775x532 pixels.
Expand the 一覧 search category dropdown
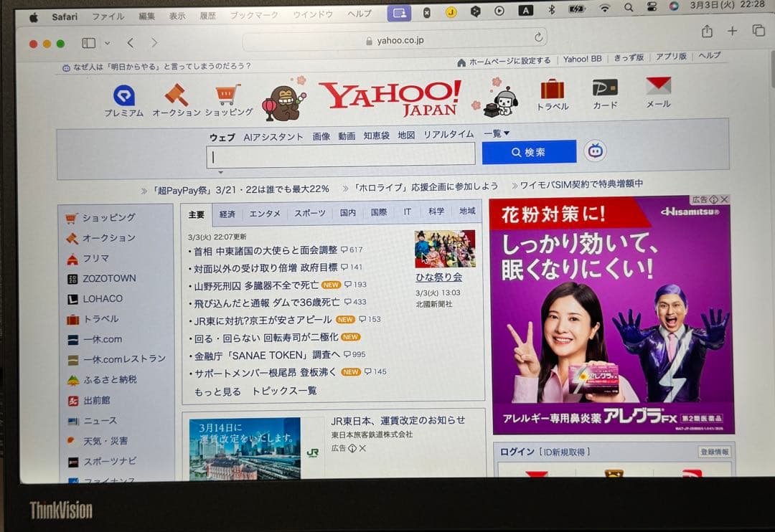(497, 133)
